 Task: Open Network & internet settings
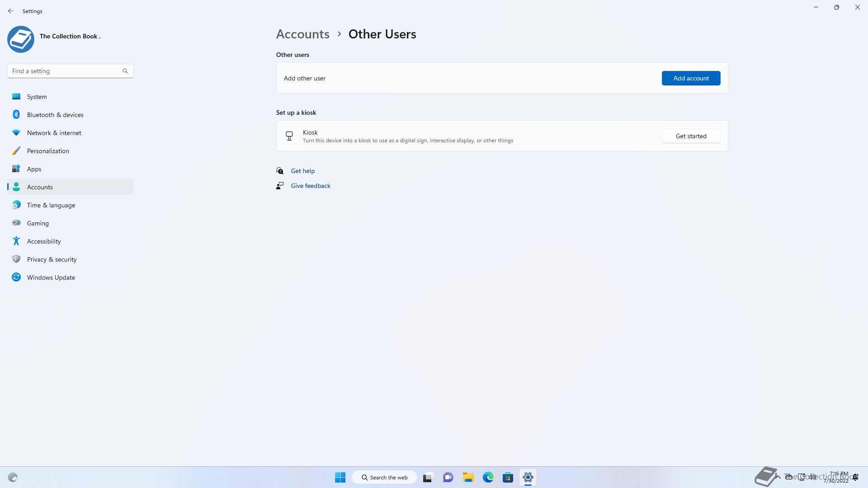(x=54, y=133)
